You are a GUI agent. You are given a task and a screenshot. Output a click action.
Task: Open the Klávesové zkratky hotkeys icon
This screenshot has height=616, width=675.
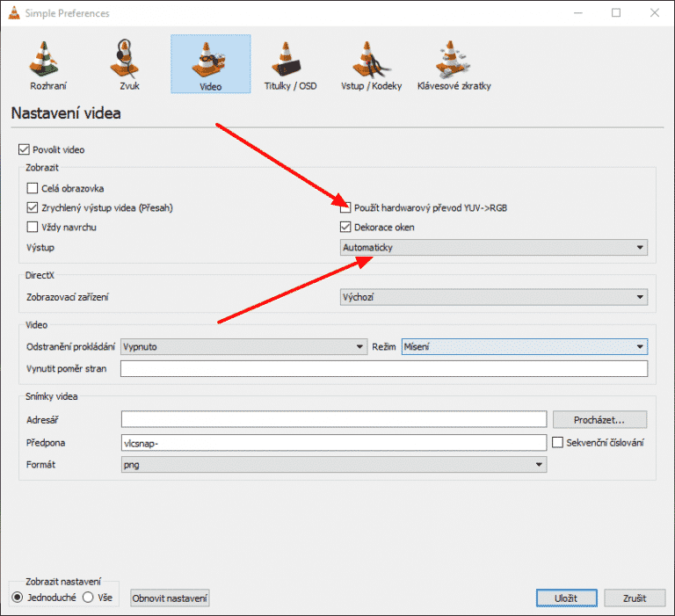click(451, 63)
